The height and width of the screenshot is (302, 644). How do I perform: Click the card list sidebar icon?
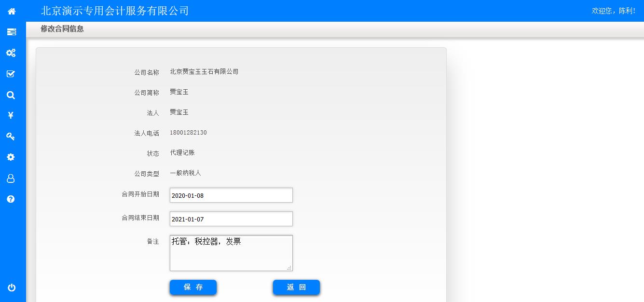[12, 32]
